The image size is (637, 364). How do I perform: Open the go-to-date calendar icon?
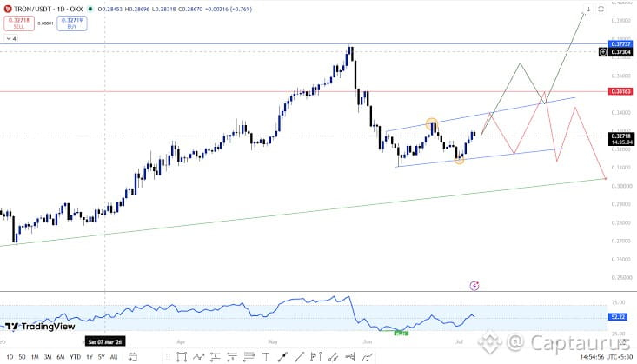coord(132,357)
